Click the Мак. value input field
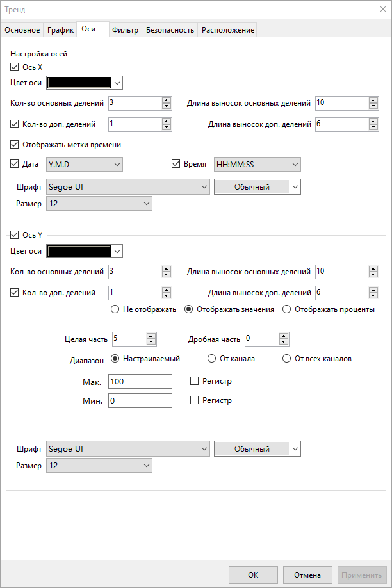 tap(140, 381)
